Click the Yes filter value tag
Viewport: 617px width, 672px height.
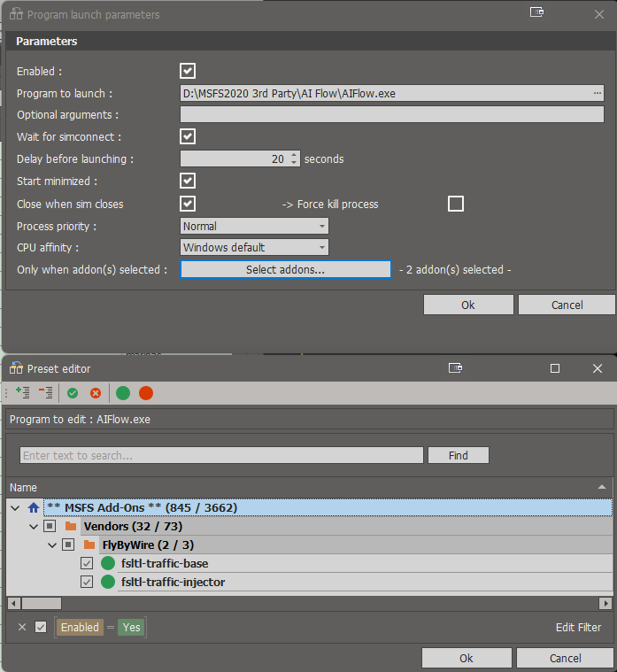pos(131,628)
